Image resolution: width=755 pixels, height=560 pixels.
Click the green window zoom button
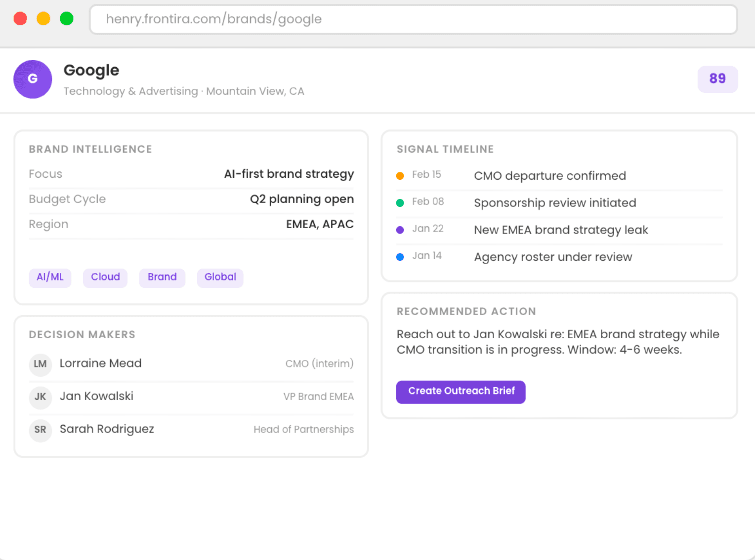coord(67,19)
